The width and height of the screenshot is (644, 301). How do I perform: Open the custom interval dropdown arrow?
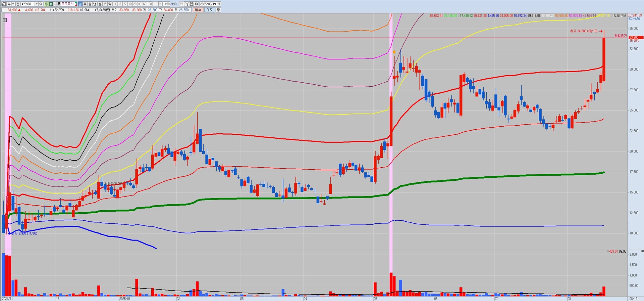[160, 4]
